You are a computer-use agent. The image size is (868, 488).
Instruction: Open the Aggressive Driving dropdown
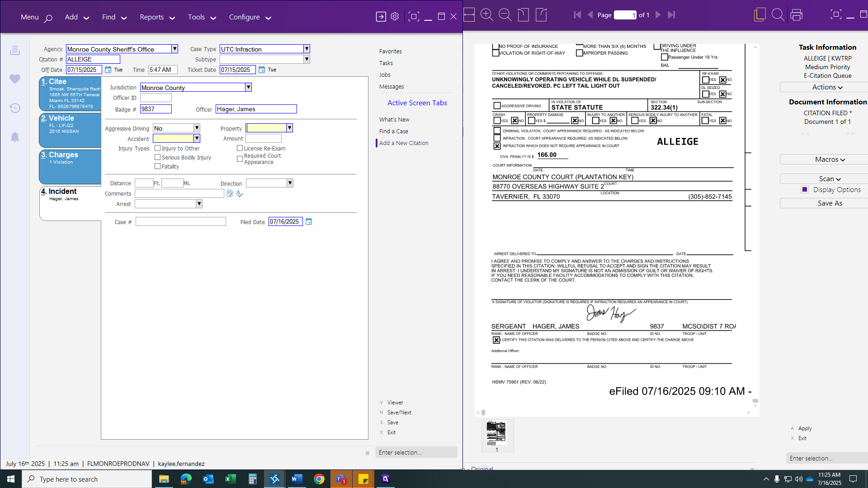[197, 128]
